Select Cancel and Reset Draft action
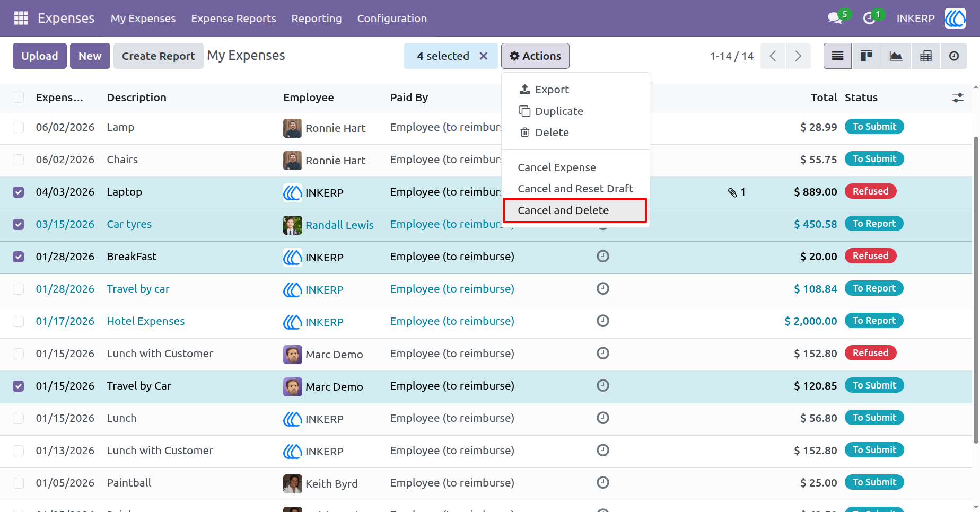The width and height of the screenshot is (980, 512). 575,189
